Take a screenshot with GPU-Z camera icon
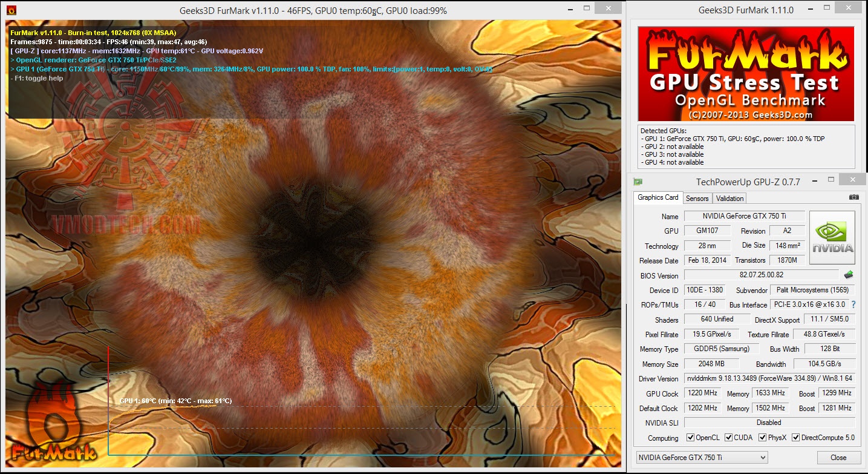 point(853,197)
